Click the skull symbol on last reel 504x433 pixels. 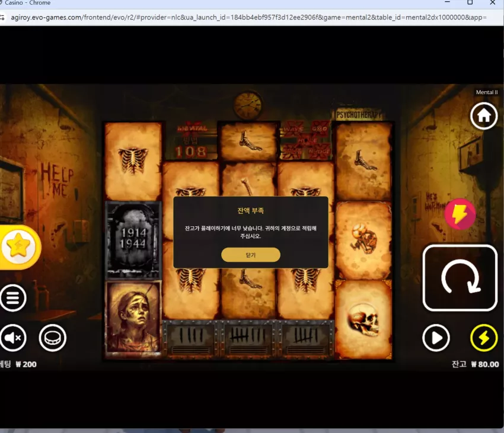(x=363, y=319)
